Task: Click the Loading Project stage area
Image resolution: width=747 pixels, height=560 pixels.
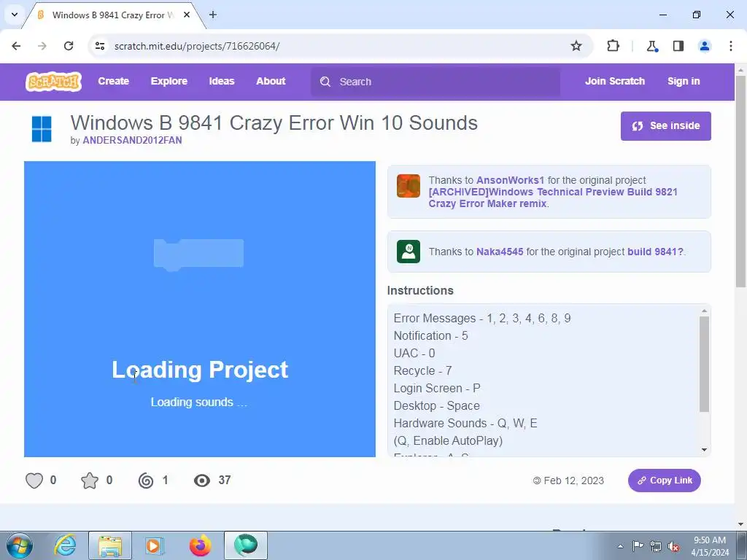Action: (200, 309)
